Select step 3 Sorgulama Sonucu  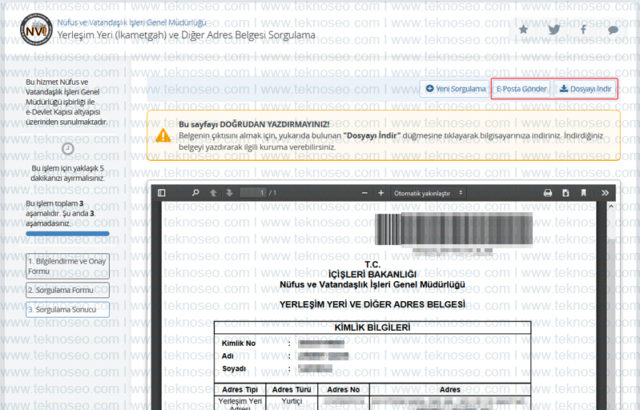click(x=67, y=310)
